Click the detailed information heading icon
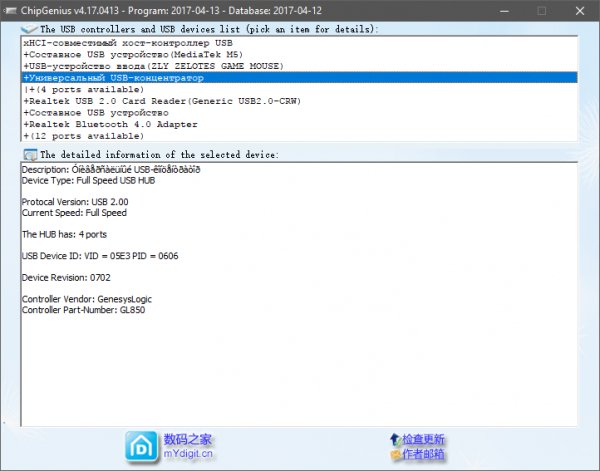The height and width of the screenshot is (471, 600). [x=30, y=155]
